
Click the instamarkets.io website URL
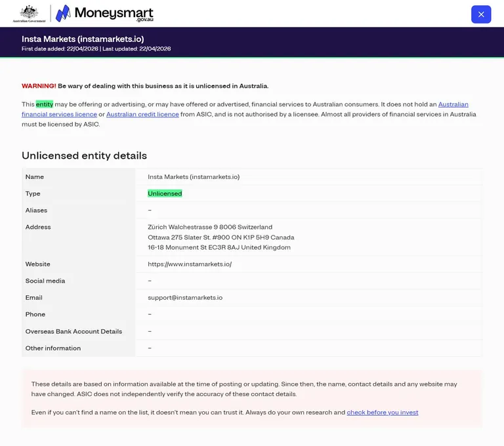[x=190, y=264]
